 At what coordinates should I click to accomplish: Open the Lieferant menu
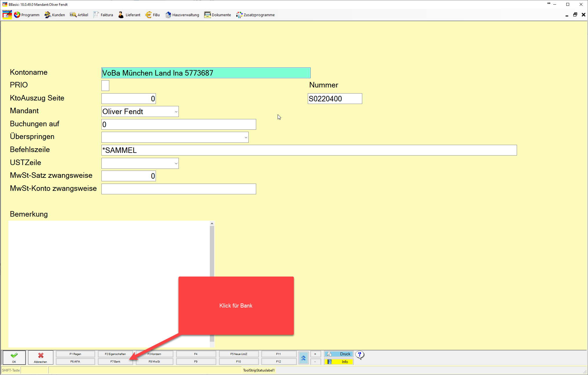(129, 15)
